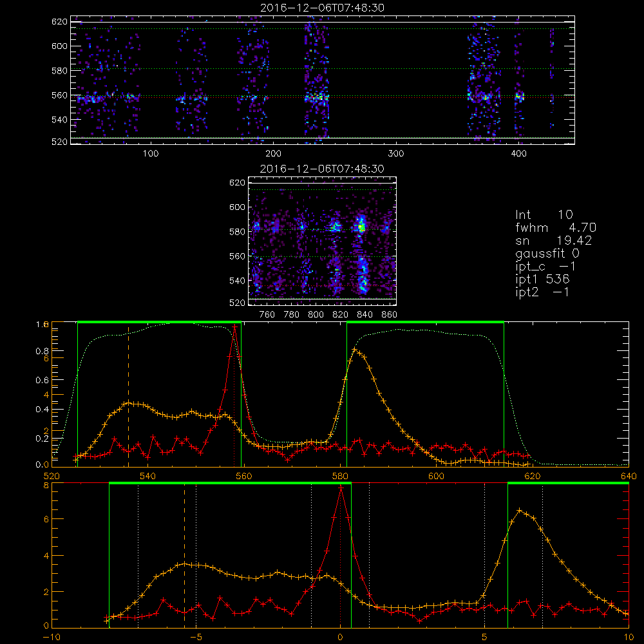Click the orange peak near 583 in upper profile
This screenshot has height=644, width=644.
pyautogui.click(x=355, y=350)
